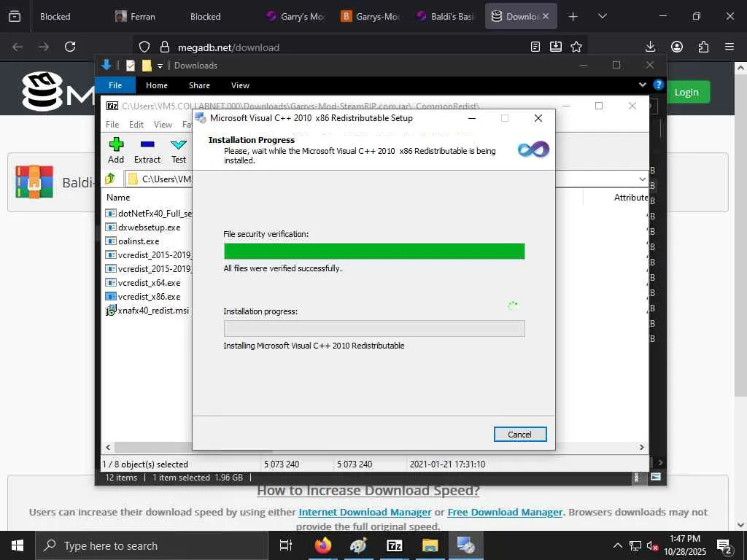The image size is (747, 560).
Task: Switch to the Garry's Mod tab
Action: pos(295,17)
